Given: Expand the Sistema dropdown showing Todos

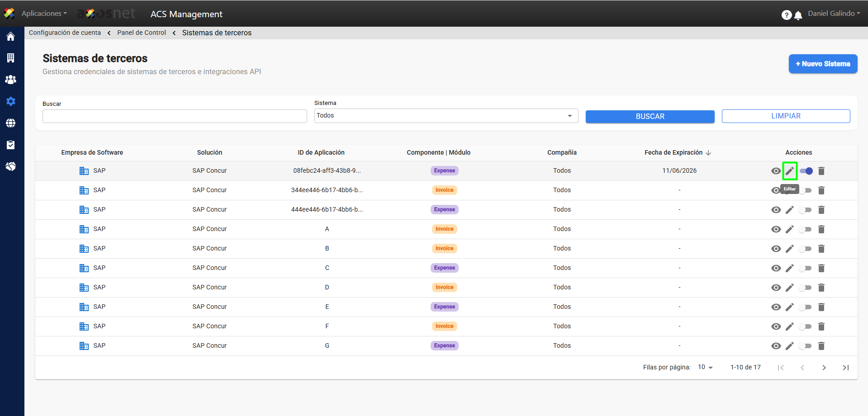Looking at the screenshot, I should pos(446,116).
